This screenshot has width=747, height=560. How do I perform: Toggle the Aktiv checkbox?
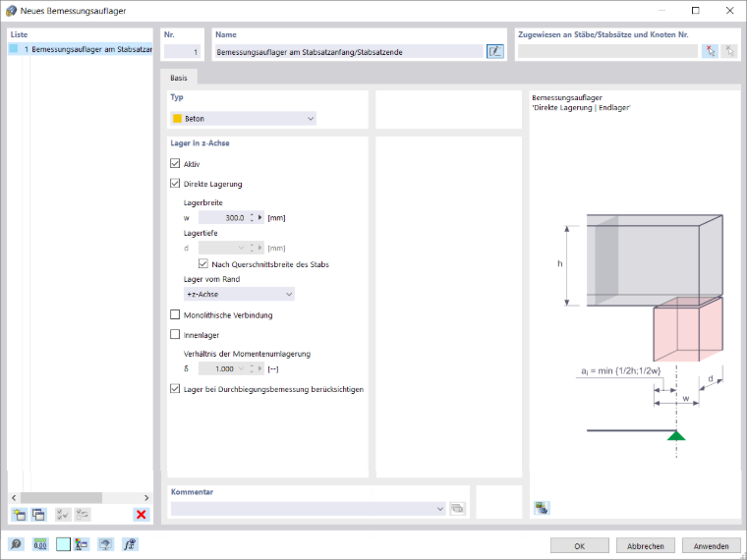coord(175,163)
